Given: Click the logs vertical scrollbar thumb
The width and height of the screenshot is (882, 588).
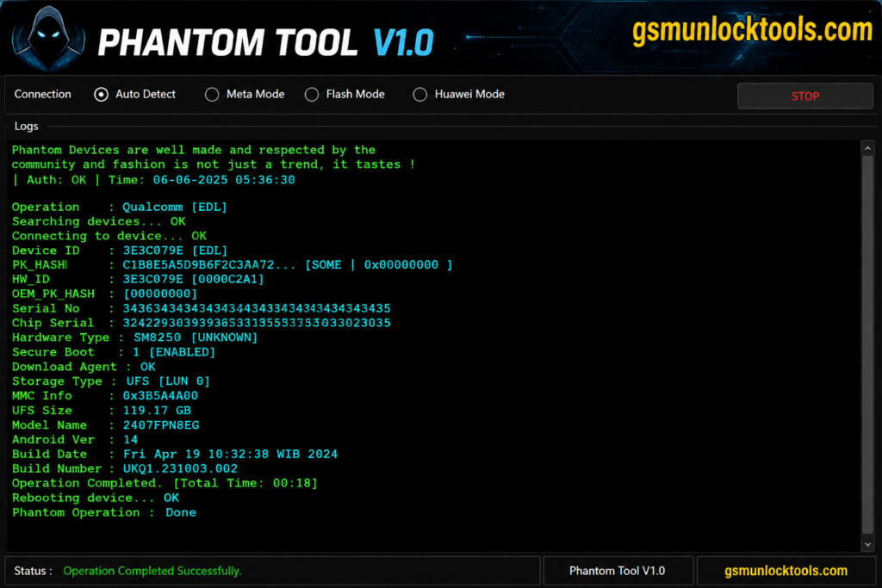Looking at the screenshot, I should pyautogui.click(x=867, y=345).
